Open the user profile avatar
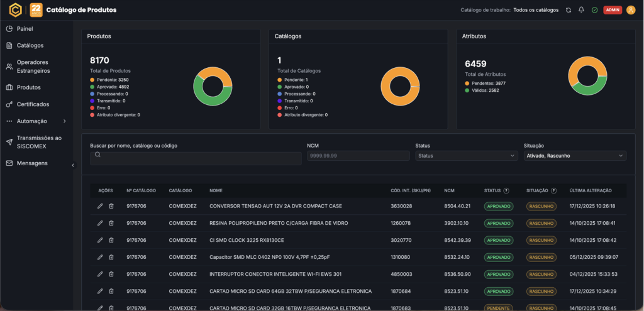Screen dimensions: 644x311 pyautogui.click(x=631, y=10)
